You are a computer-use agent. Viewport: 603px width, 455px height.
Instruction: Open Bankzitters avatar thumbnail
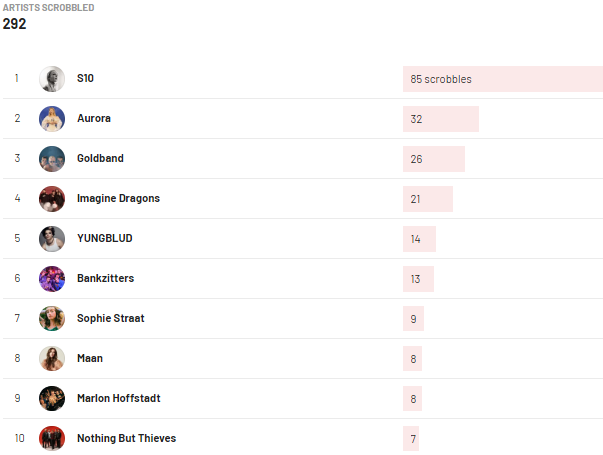(x=52, y=279)
